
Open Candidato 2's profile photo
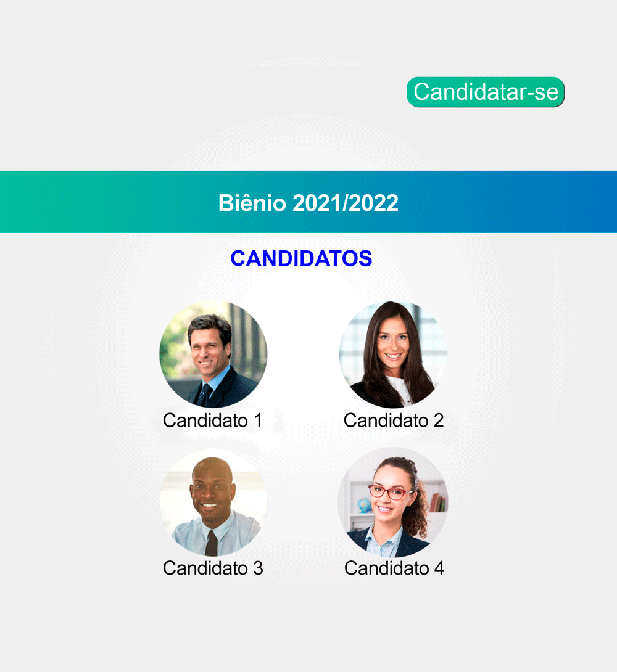pyautogui.click(x=393, y=354)
